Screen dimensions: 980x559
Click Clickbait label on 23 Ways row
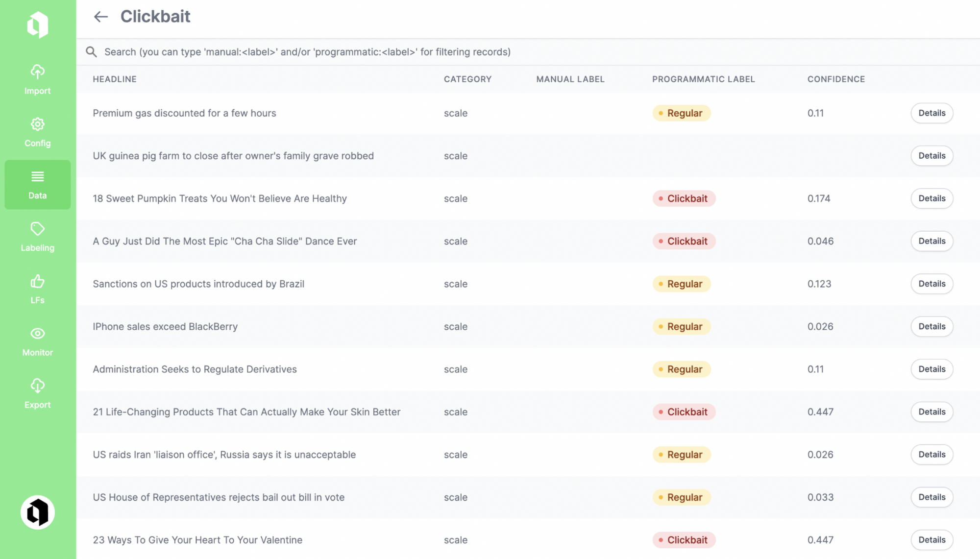[x=684, y=539]
